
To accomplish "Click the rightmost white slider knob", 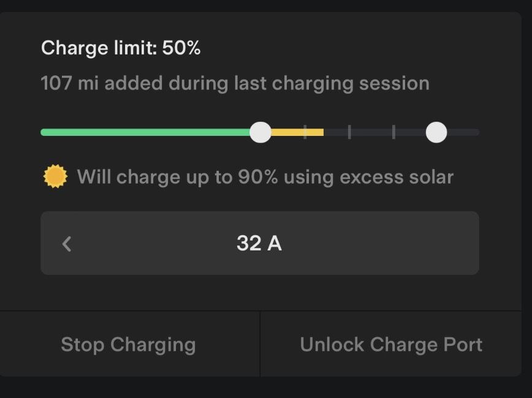I will [436, 132].
